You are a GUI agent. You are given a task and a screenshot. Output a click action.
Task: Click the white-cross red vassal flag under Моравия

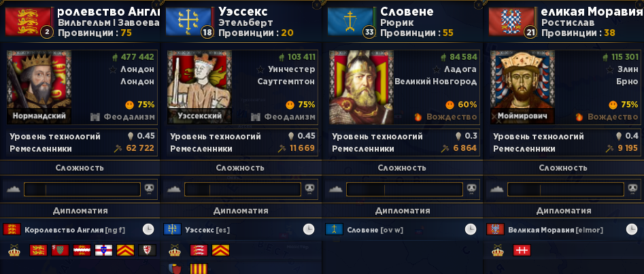tap(522, 250)
